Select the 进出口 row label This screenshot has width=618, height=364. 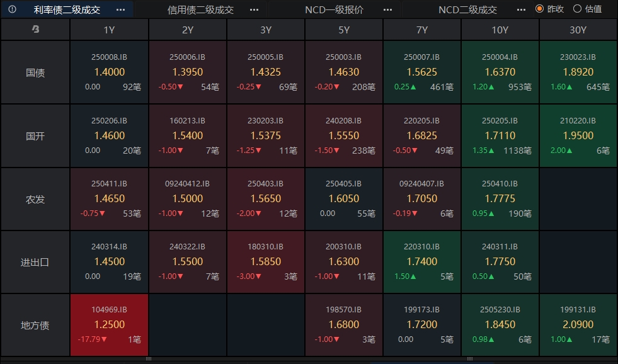35,262
